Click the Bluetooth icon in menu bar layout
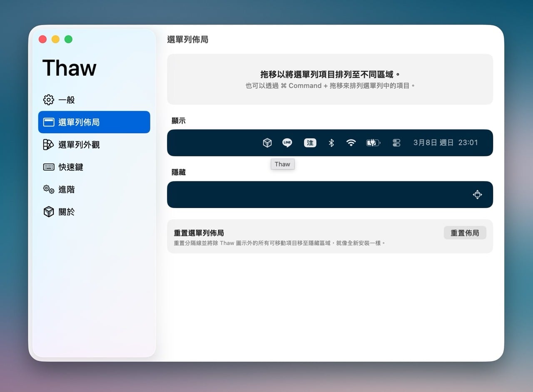The width and height of the screenshot is (533, 392). (x=331, y=143)
